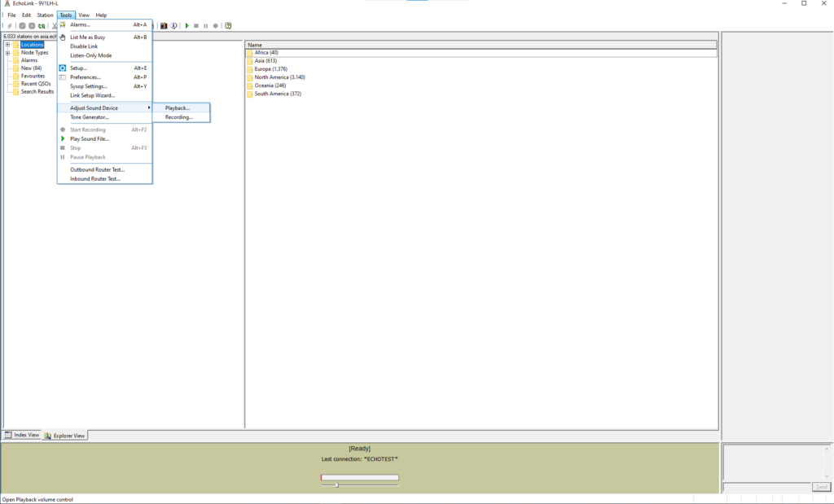834x504 pixels.
Task: Click the grey checkmark toolbar icon
Action: 22,25
